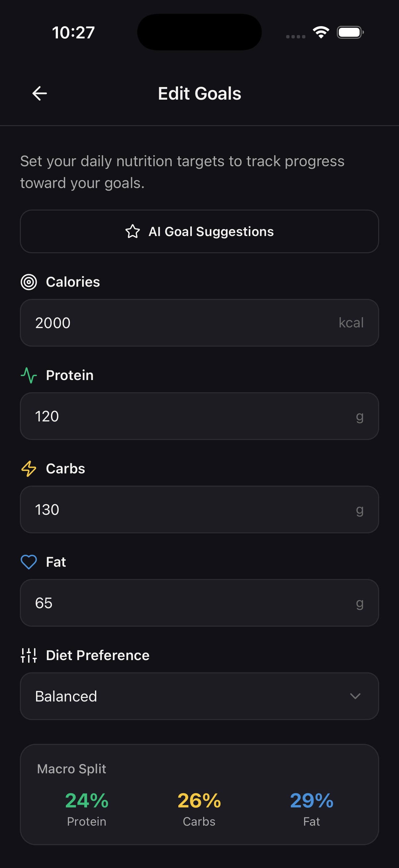Expand the Diet Preference chevron

(355, 696)
